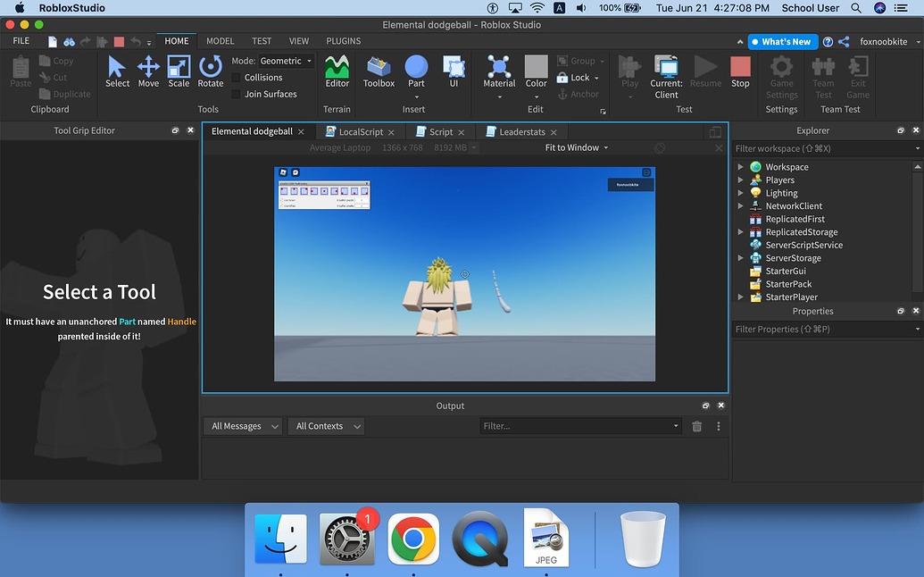Switch to the MODEL ribbon tab
The width and height of the screenshot is (924, 577).
tap(220, 40)
